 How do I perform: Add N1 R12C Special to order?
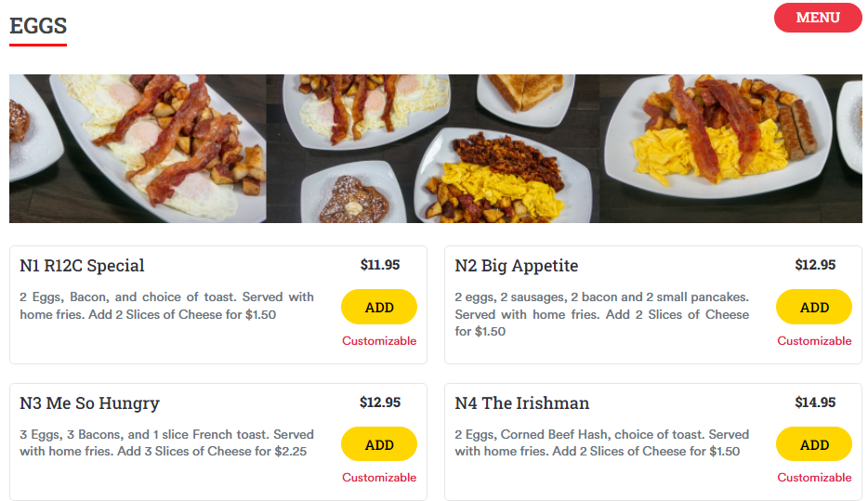point(379,307)
